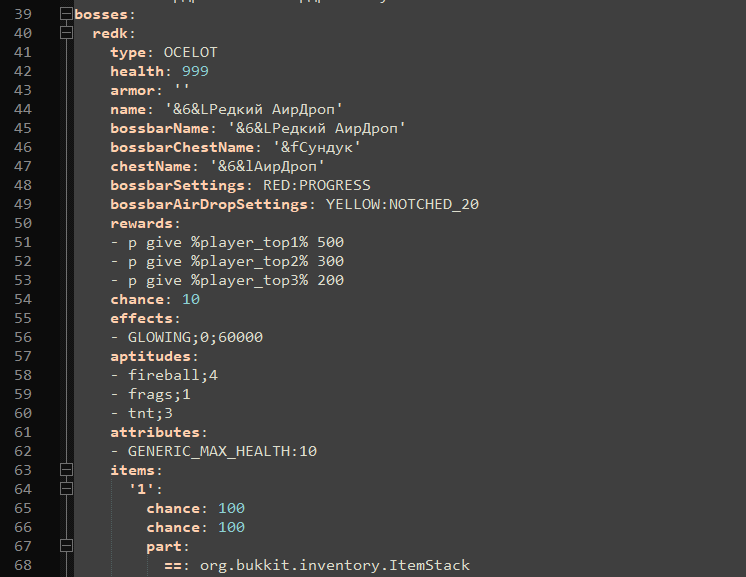Click the YELLOW:NOTCHED_20 value
746x577 pixels.
pos(402,204)
